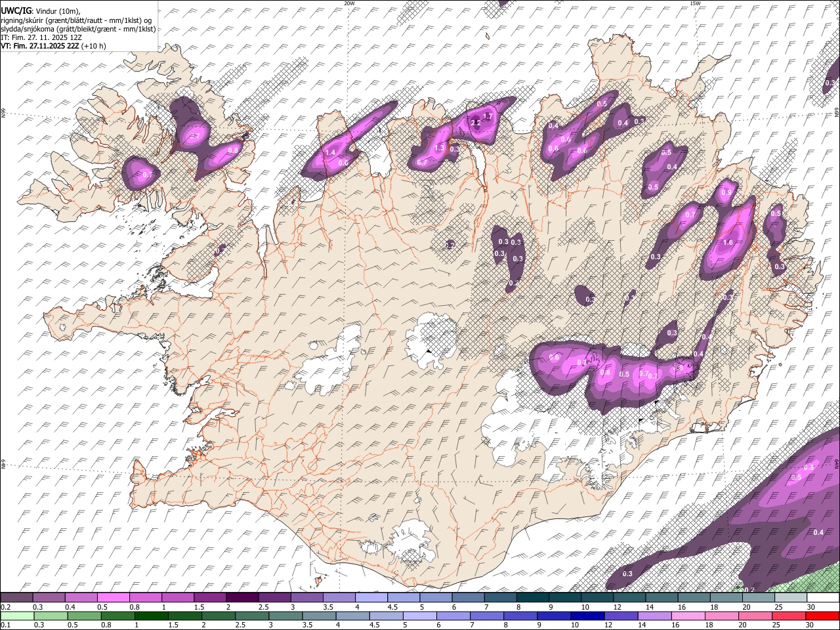Click the bright red rain legend swatch above 30
The image size is (840, 630).
point(823,616)
